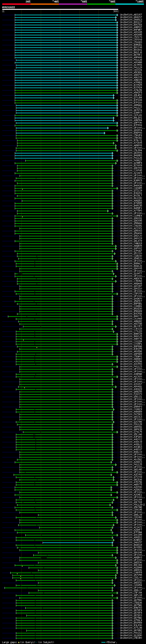
Task: Click the cyan ~100% identity legend segment
Action: pos(130,4)
